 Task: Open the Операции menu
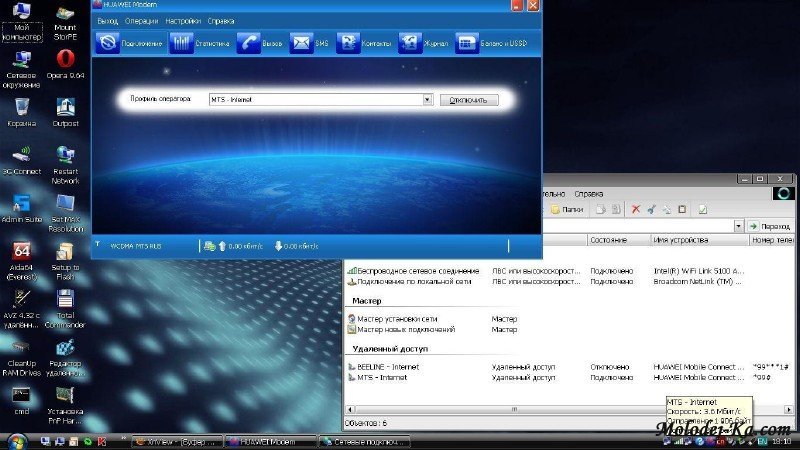coord(141,21)
